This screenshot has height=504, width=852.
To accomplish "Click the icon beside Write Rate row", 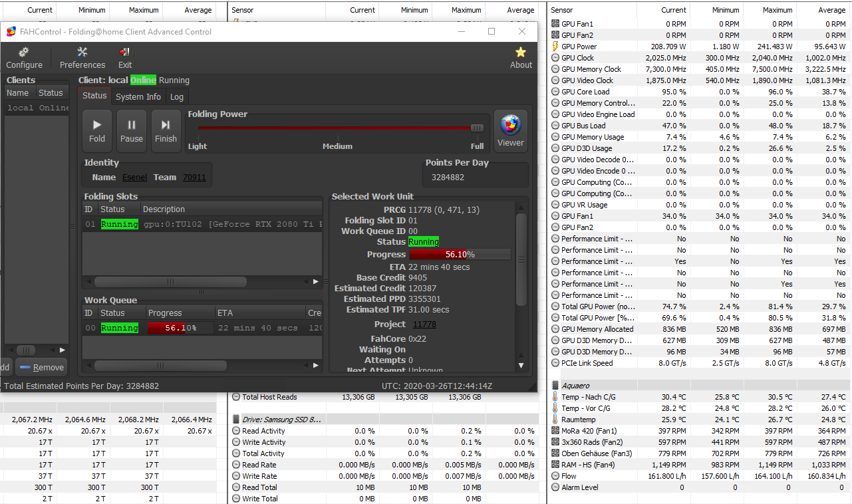I will (236, 476).
